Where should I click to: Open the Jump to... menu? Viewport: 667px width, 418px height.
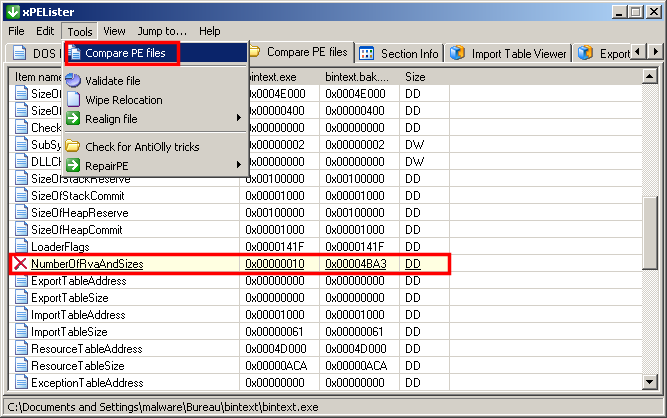[162, 31]
